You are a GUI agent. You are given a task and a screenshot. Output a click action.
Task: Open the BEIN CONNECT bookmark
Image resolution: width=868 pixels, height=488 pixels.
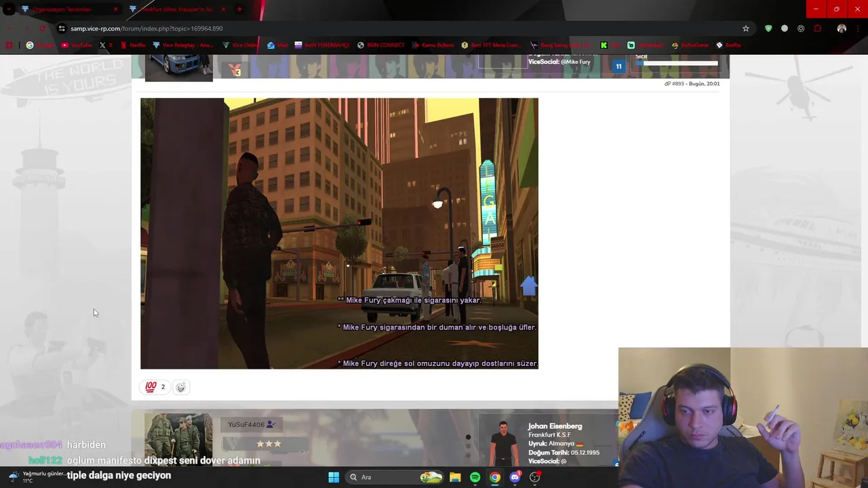click(x=381, y=45)
